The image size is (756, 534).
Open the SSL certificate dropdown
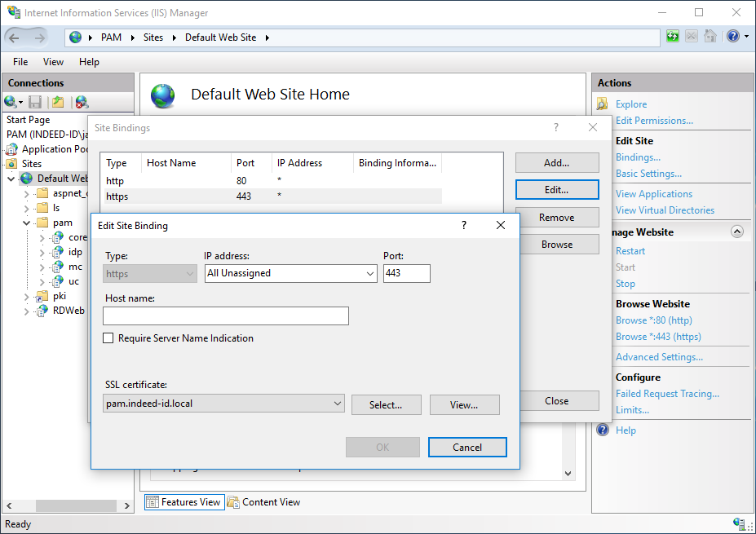point(338,404)
